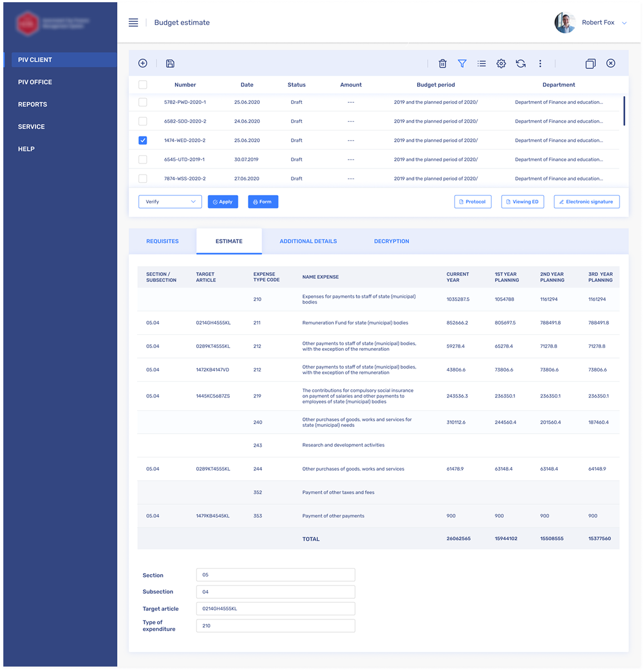644x671 pixels.
Task: Click the Number column header
Action: [185, 85]
